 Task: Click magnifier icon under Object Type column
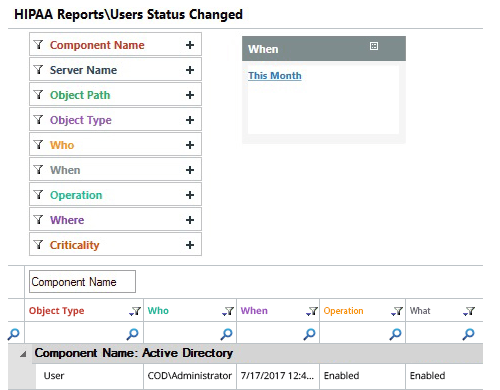click(x=133, y=333)
